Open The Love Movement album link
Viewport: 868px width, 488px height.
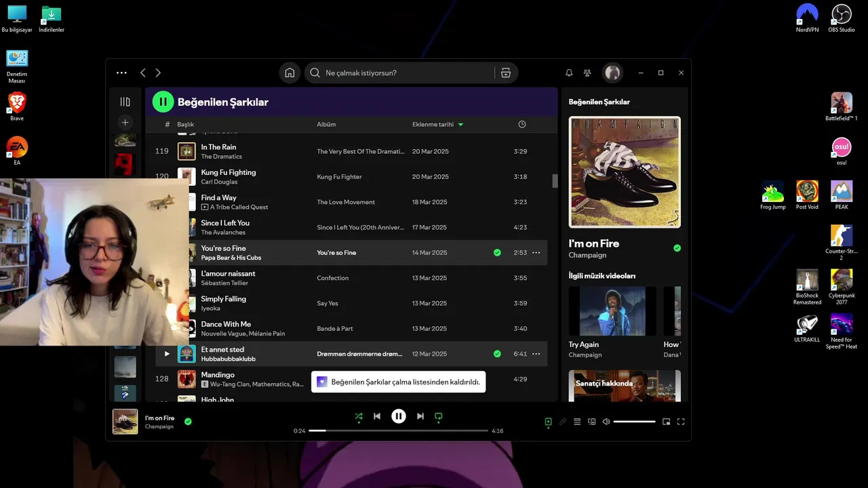(x=346, y=202)
